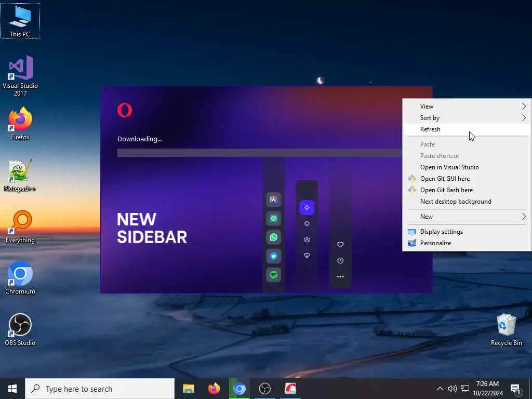The height and width of the screenshot is (399, 532).
Task: Open the clock and date flyout
Action: 487,389
